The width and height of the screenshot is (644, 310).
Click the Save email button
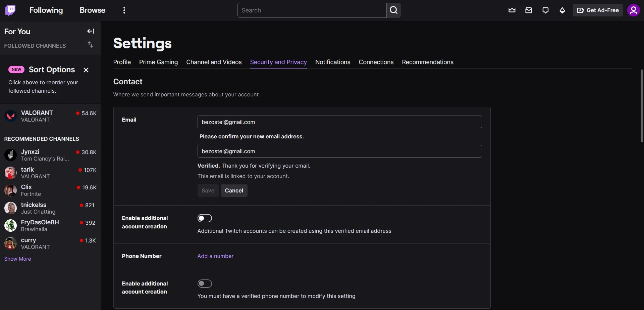pyautogui.click(x=208, y=191)
